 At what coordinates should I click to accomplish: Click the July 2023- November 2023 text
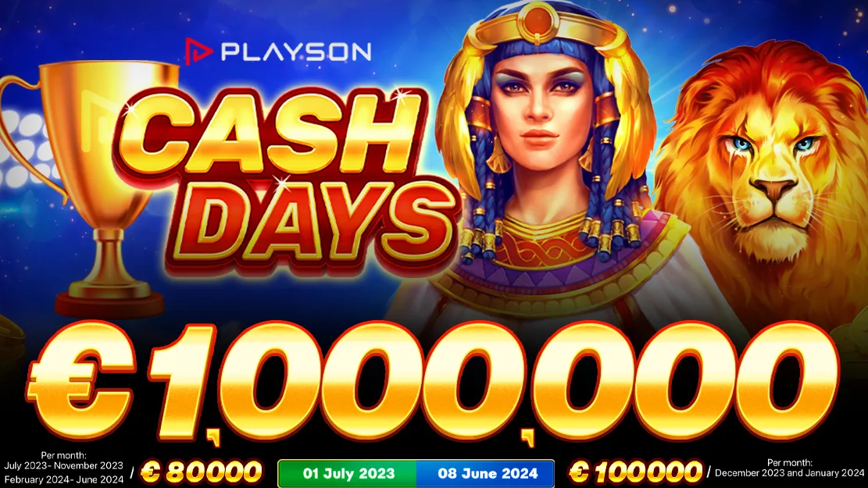pos(63,466)
